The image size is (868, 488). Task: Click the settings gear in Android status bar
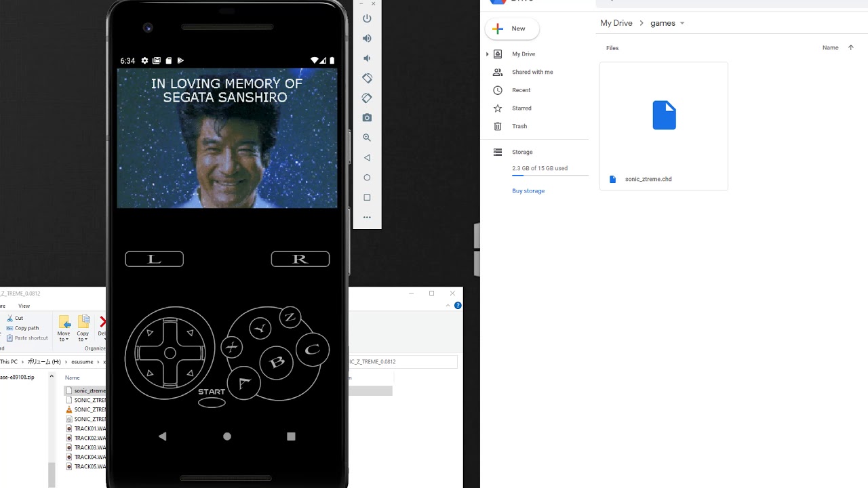coord(144,60)
